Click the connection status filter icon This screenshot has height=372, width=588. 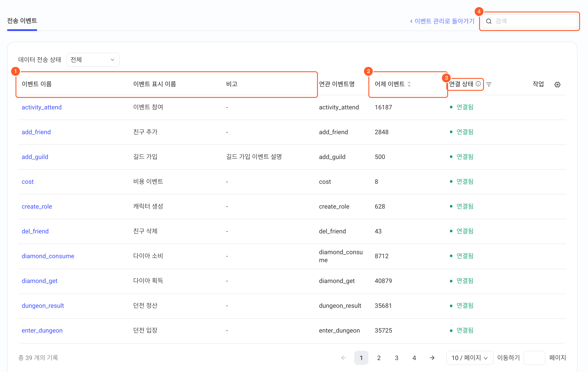coord(489,84)
